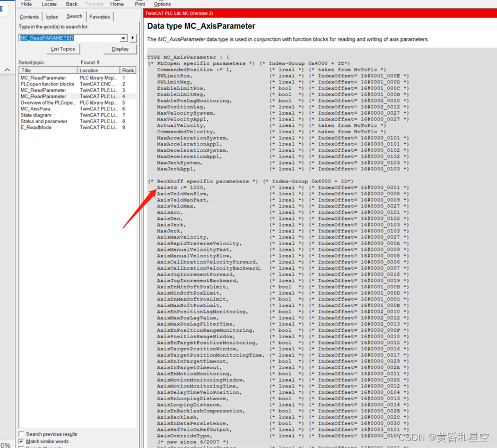
Task: Select the MC_ReadParameter topic ranked 3
Action: (x=77, y=90)
